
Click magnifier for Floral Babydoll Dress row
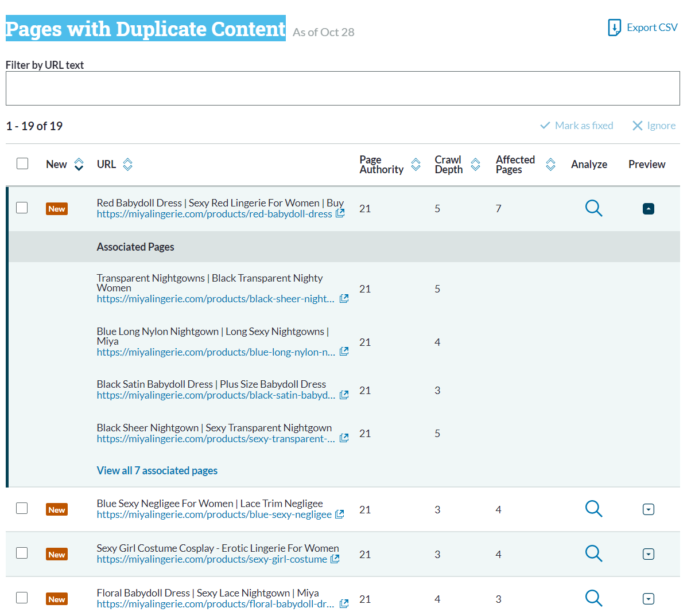pos(593,598)
